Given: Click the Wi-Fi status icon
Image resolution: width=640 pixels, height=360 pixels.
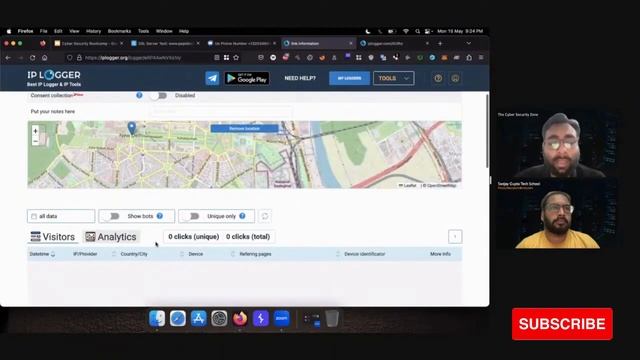Looking at the screenshot, I should (405, 31).
